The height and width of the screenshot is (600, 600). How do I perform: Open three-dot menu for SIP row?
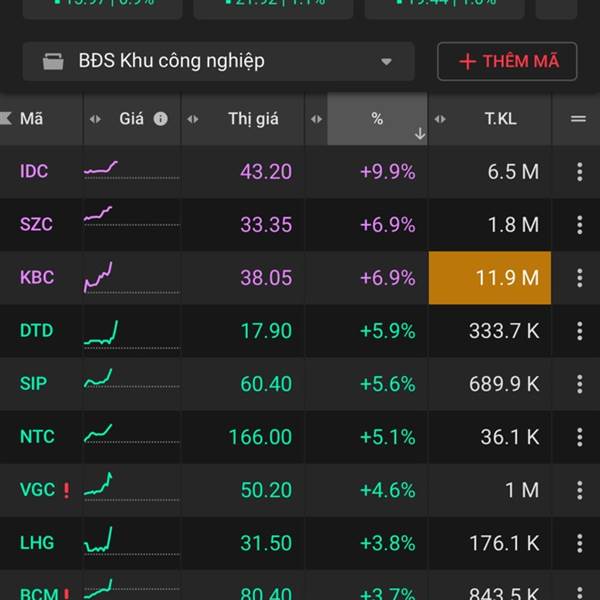(x=579, y=384)
